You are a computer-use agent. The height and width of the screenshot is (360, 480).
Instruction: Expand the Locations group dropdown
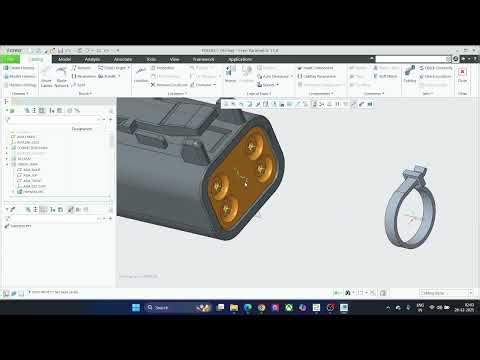(x=176, y=94)
